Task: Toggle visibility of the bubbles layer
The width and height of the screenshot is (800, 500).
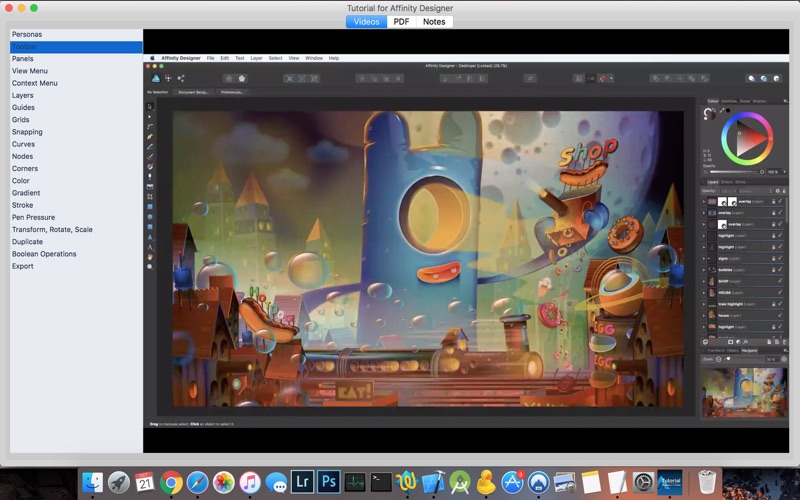Action: pos(780,269)
